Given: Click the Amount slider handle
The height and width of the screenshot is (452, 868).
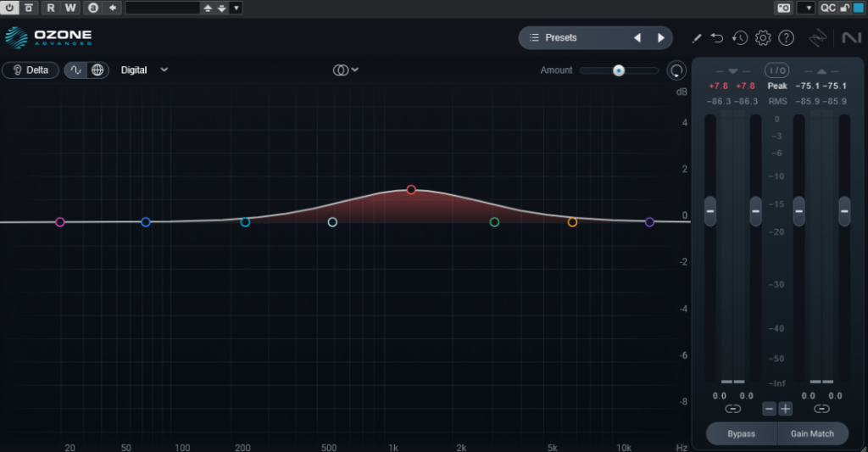Looking at the screenshot, I should pos(619,70).
